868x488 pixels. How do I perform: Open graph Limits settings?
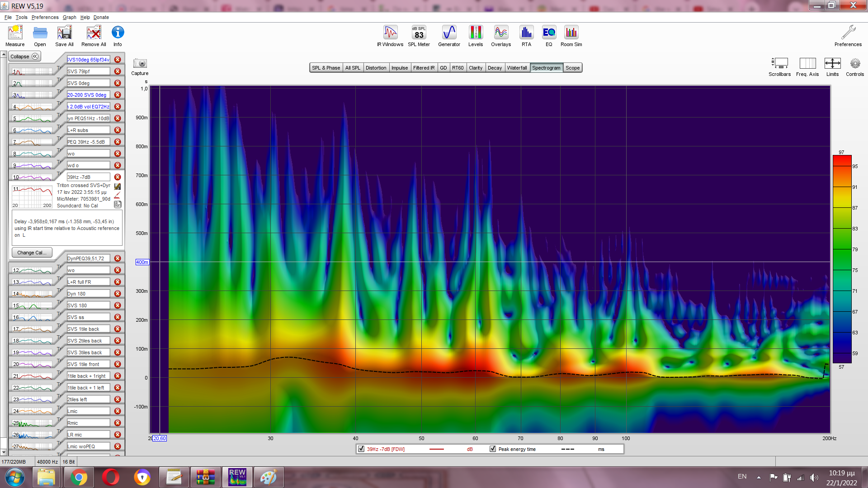coord(832,64)
